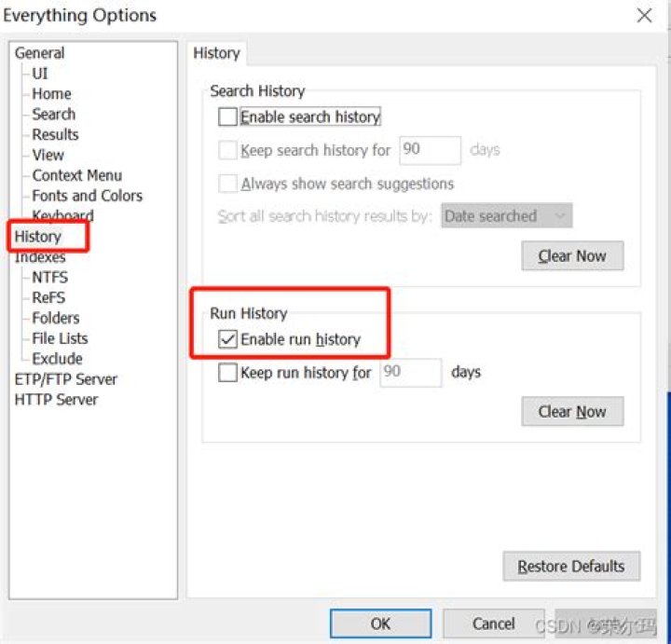
Task: Select Search in the options tree
Action: pyautogui.click(x=54, y=115)
